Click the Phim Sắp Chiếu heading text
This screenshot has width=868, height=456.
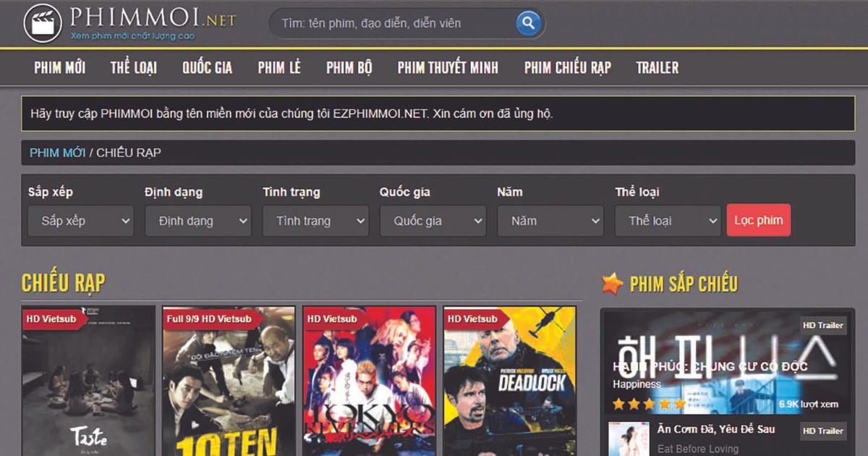tap(684, 284)
